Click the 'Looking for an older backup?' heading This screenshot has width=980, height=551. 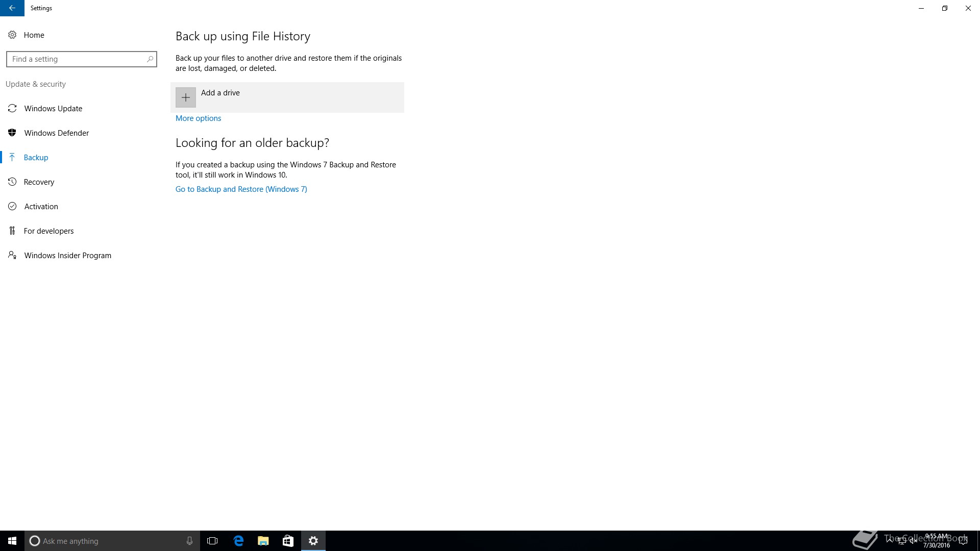coord(252,143)
